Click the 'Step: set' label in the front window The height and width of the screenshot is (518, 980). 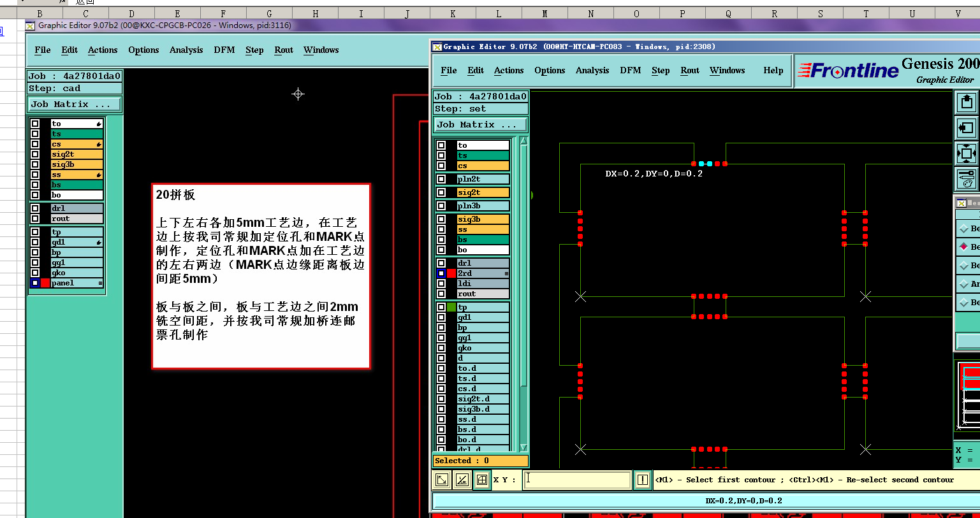(x=481, y=109)
